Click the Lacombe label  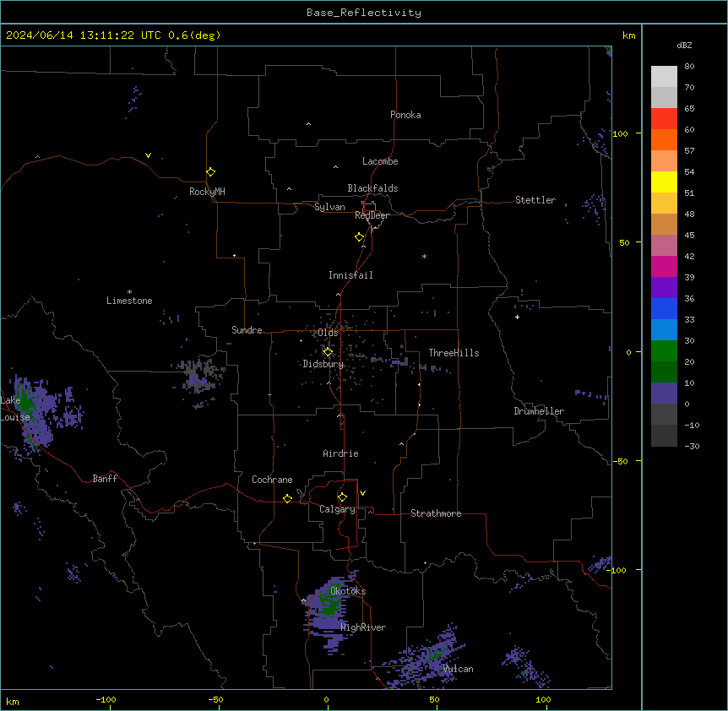click(380, 161)
